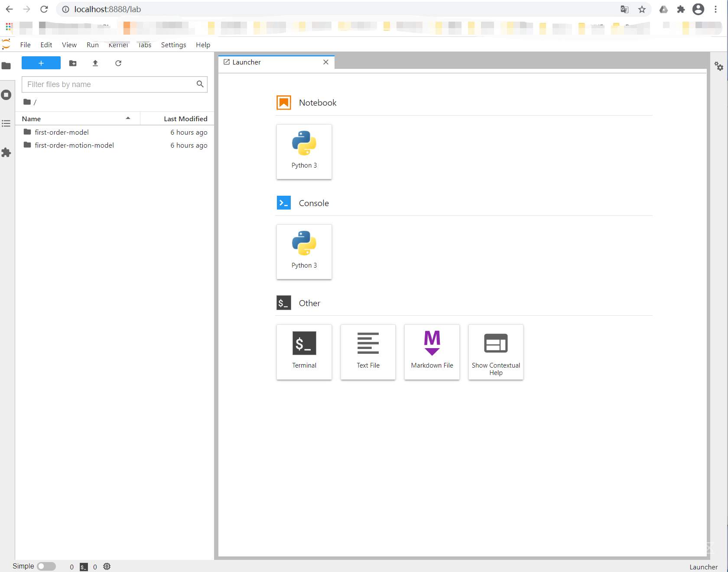Open the Help menu
The width and height of the screenshot is (728, 572).
coord(203,45)
